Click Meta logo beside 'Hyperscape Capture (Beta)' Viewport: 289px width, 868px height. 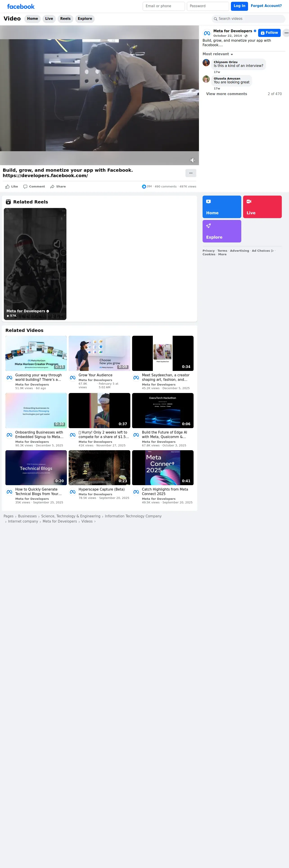[73, 492]
